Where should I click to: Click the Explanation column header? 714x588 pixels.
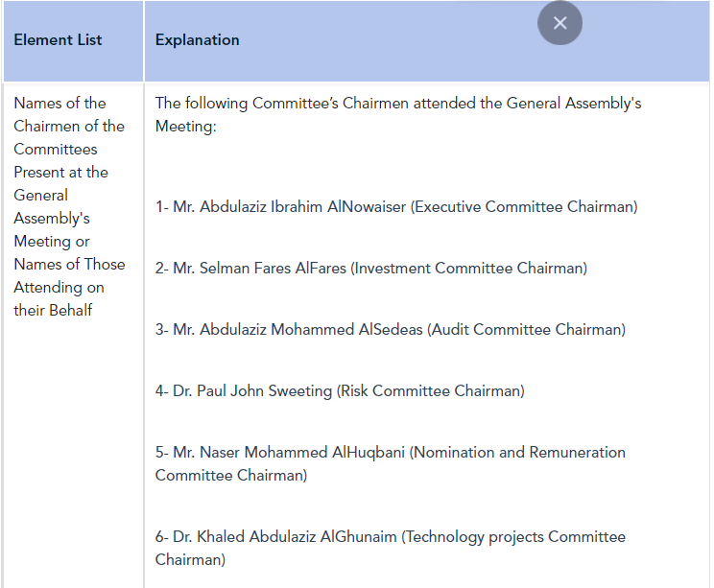pos(197,40)
